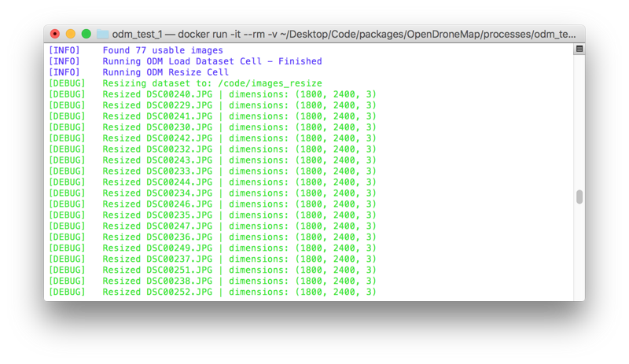
Task: Click the window title odm_test_1 docker run
Action: 344,35
